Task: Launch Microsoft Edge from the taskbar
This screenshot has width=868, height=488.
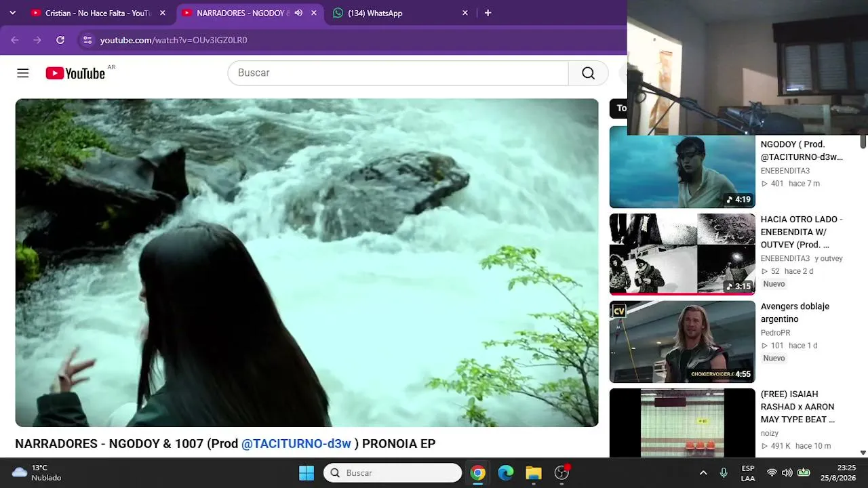Action: pyautogui.click(x=506, y=473)
